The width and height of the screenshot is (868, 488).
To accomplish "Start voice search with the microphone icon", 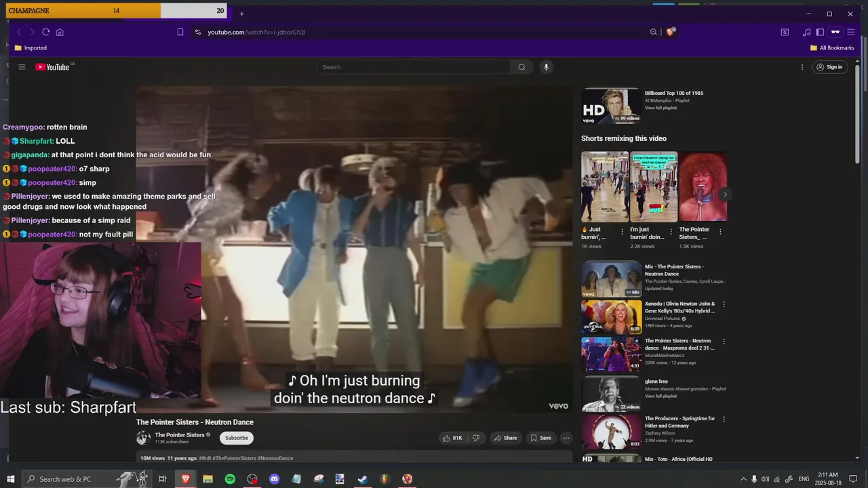I will (546, 67).
